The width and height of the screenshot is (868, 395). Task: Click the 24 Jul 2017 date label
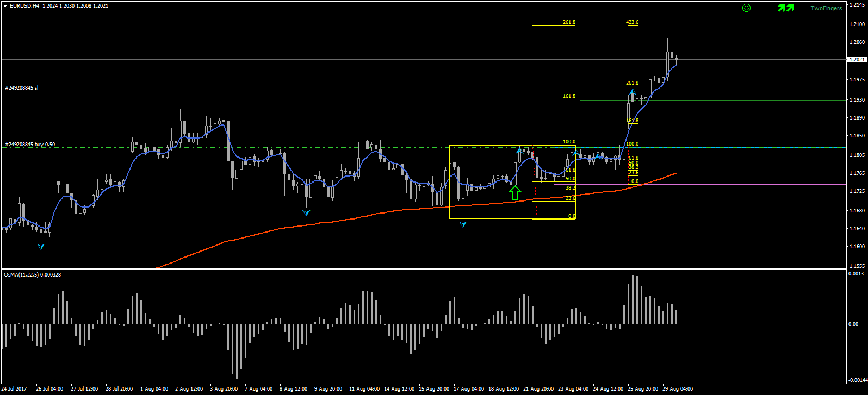click(14, 389)
